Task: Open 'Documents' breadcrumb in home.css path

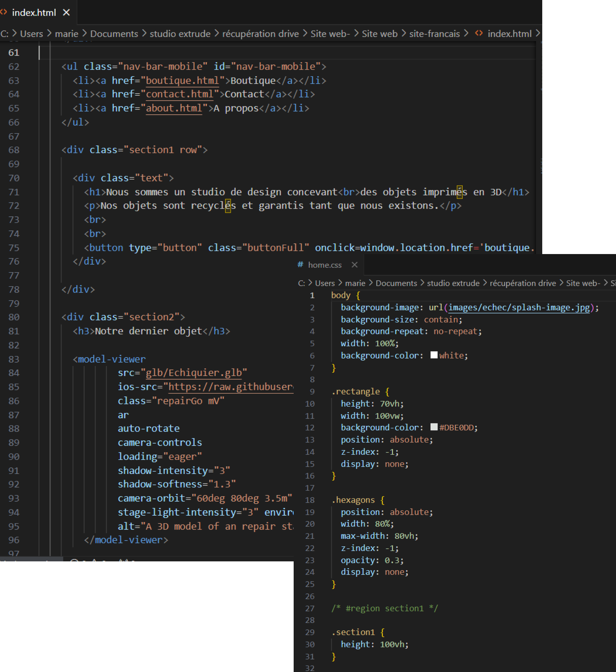Action: click(396, 283)
